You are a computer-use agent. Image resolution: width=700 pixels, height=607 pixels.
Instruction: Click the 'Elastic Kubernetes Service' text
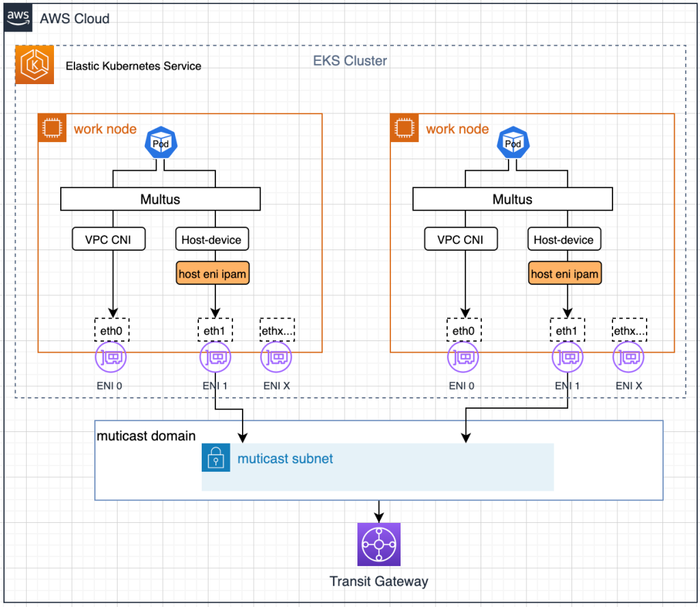(133, 66)
